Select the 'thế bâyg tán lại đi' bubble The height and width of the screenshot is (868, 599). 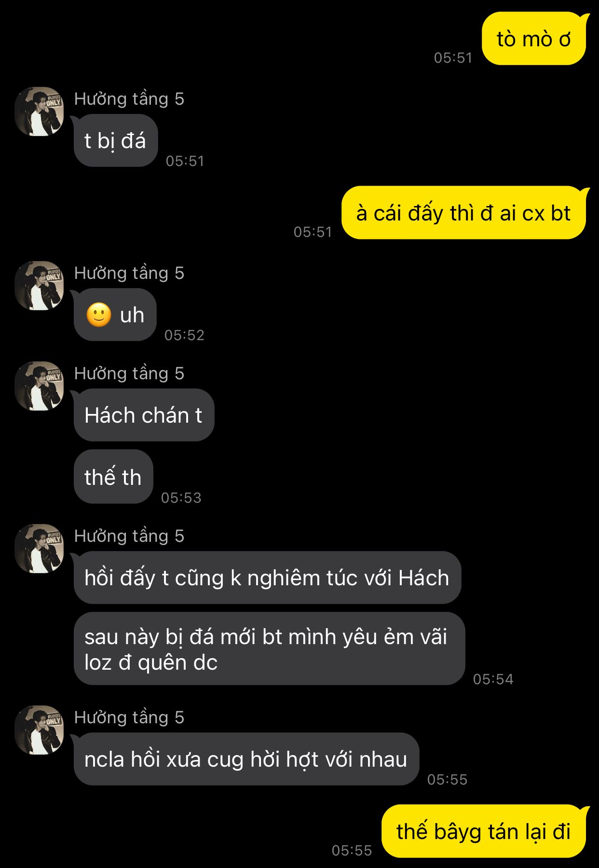(484, 831)
